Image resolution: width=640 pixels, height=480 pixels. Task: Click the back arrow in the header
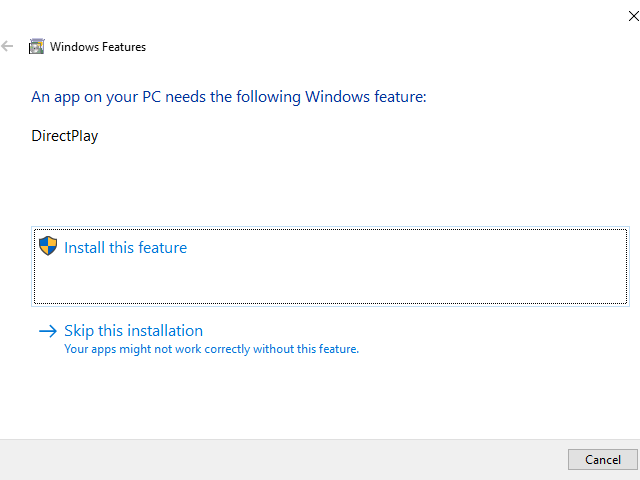(7, 47)
